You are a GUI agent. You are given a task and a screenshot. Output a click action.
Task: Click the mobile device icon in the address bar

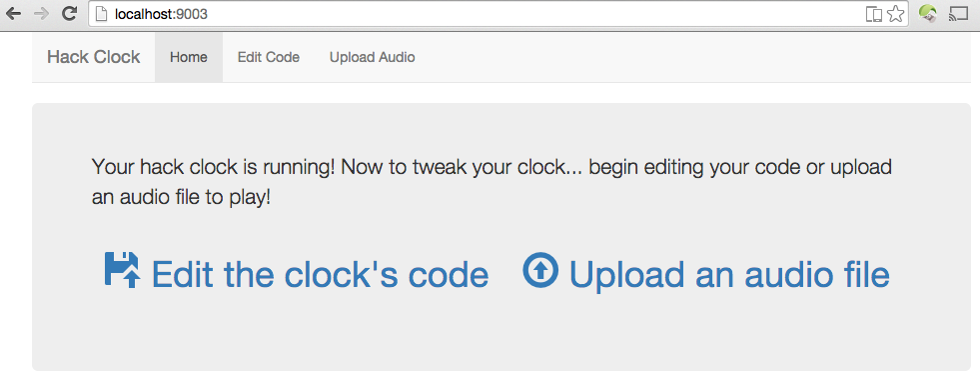874,14
